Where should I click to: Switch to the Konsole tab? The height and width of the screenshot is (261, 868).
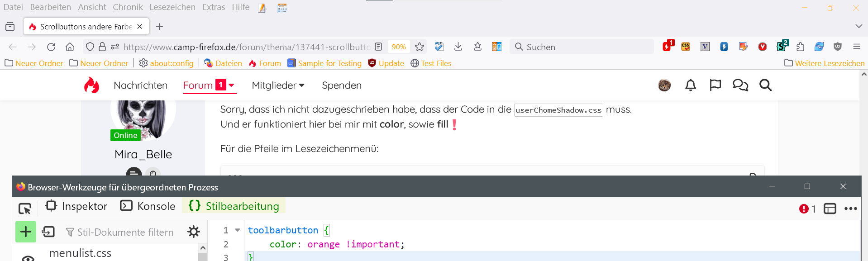148,206
